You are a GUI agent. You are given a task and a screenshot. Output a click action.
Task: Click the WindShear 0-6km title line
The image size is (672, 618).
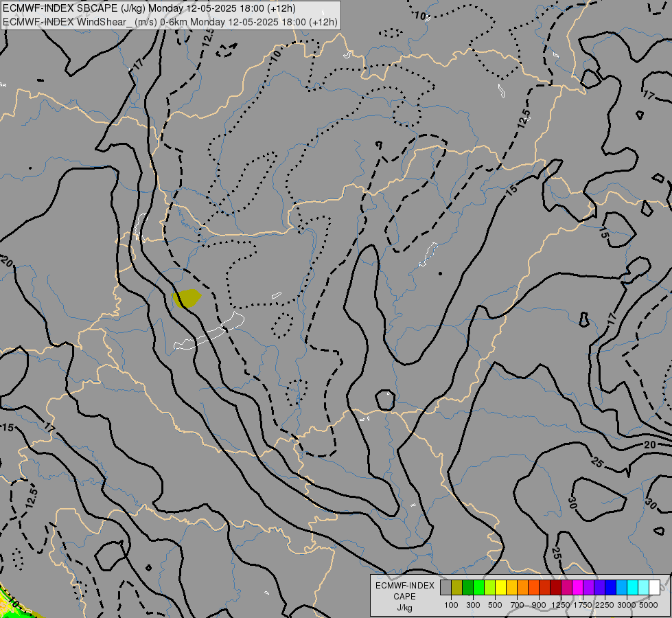pyautogui.click(x=170, y=22)
